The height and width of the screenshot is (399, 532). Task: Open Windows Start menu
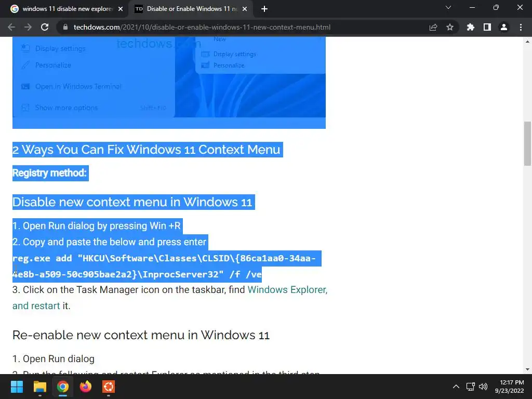pyautogui.click(x=17, y=387)
